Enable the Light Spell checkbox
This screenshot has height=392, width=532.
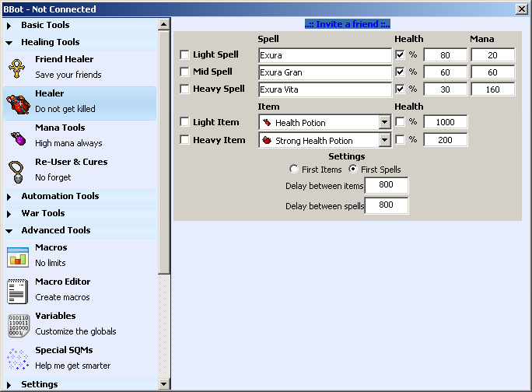(184, 55)
